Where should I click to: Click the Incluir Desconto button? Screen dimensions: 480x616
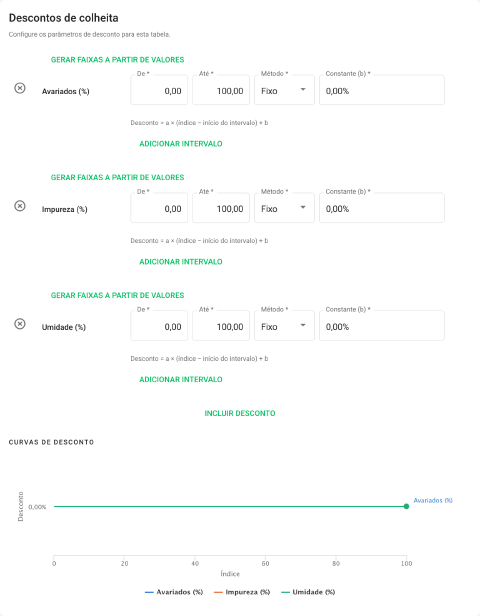click(240, 413)
